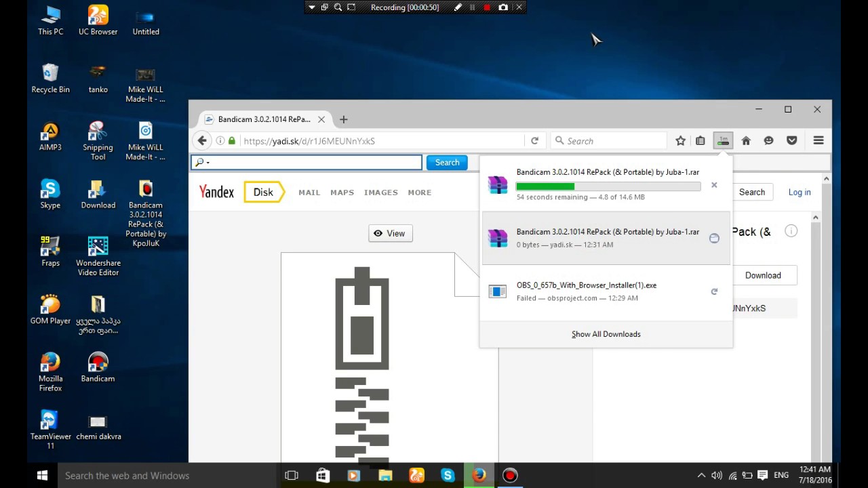Click the blue Search button under the address bar
Viewport: 868px width, 488px height.
447,162
